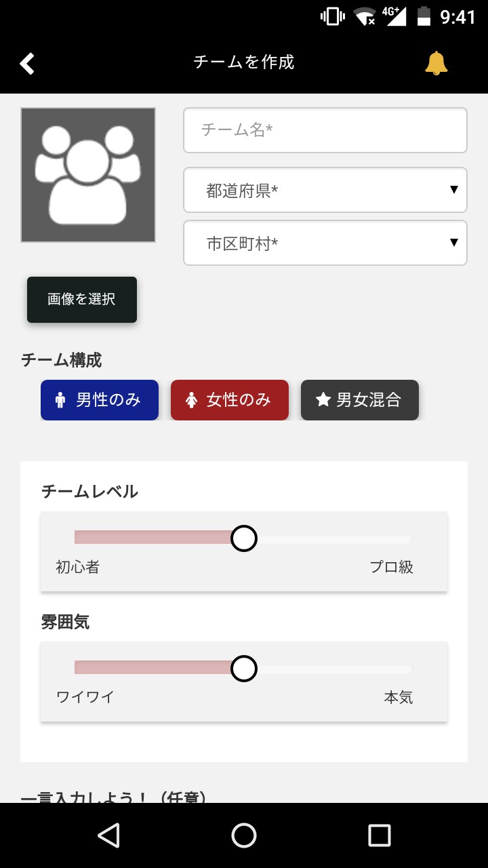Tap the Android back navigation button
488x868 pixels.
coord(108,835)
